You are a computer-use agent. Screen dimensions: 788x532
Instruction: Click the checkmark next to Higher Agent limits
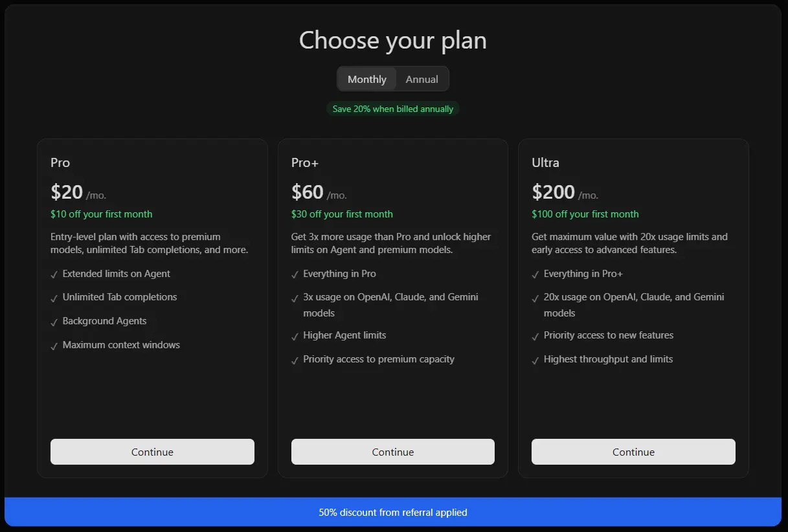click(295, 336)
